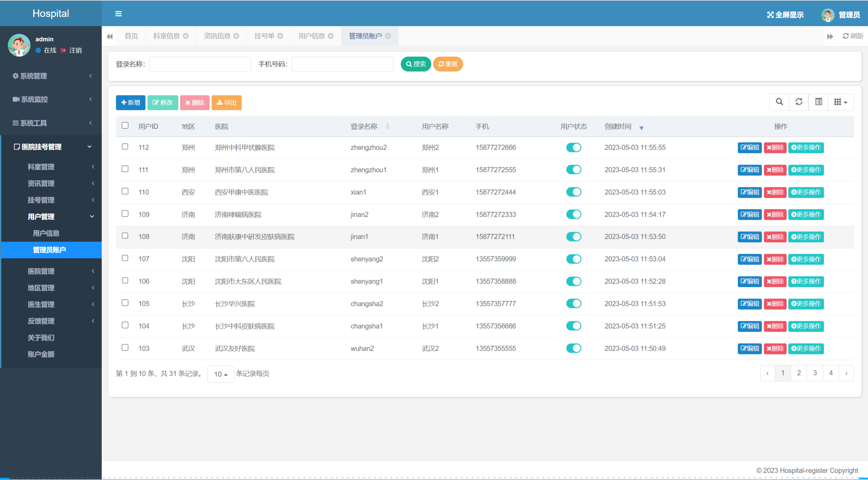Image resolution: width=868 pixels, height=480 pixels.
Task: Click 更多操作 for user jinan1
Action: pos(806,237)
